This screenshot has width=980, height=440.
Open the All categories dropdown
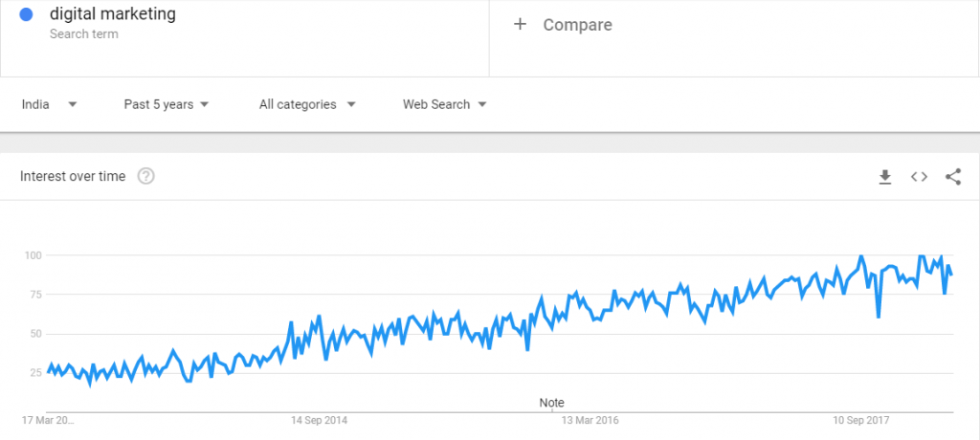[x=307, y=104]
